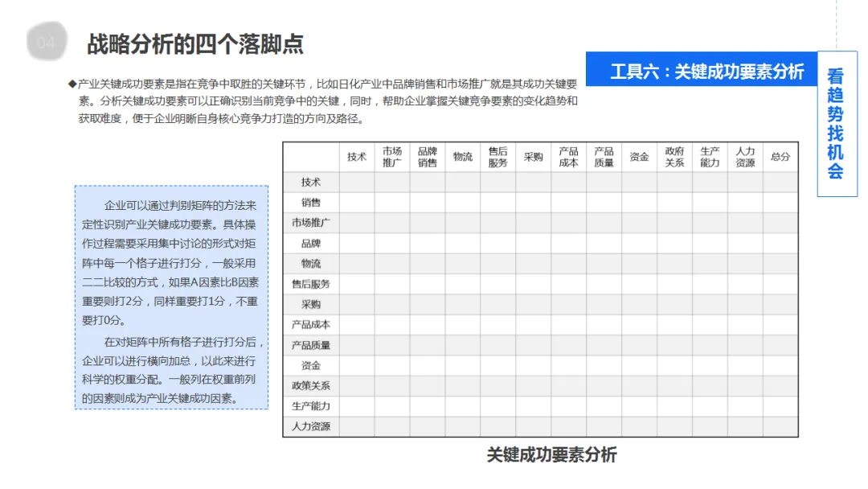
Task: Select the 采购 row label
Action: 311,304
